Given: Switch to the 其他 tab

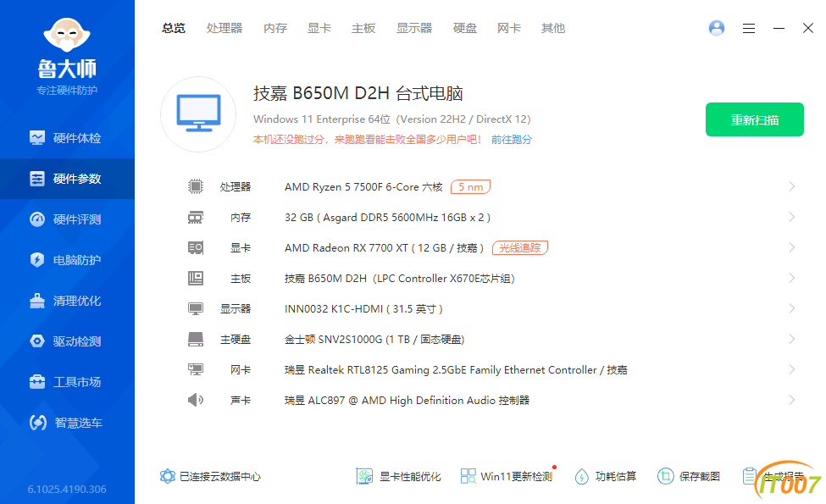Looking at the screenshot, I should pyautogui.click(x=553, y=28).
